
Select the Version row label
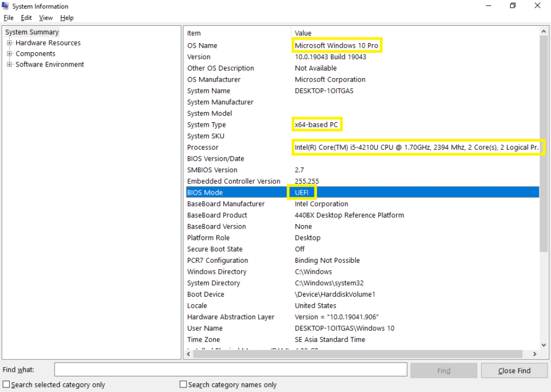[x=199, y=57]
